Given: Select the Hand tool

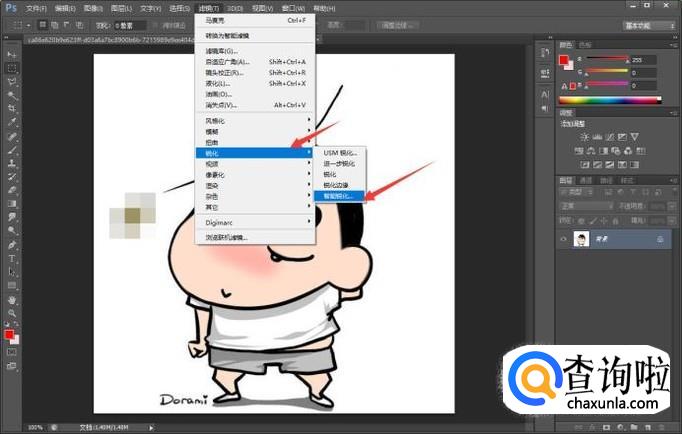Looking at the screenshot, I should tap(12, 299).
